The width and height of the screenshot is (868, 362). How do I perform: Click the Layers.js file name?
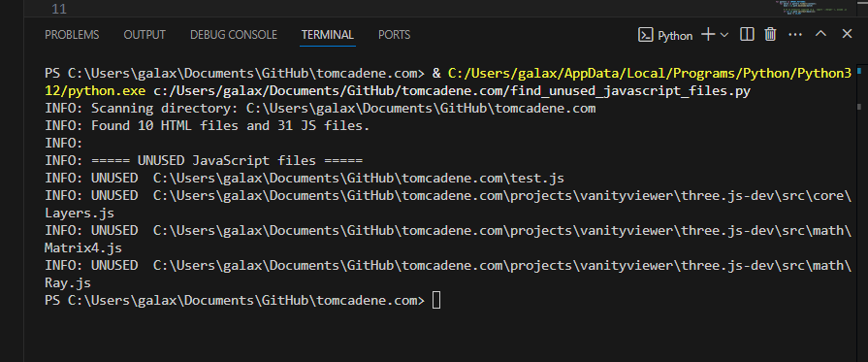pos(80,214)
